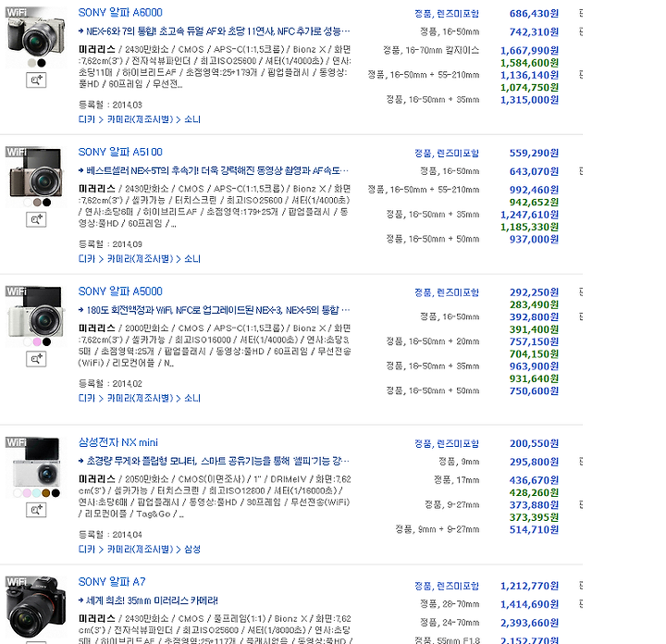Open A5000 렌즈미포함 option link
The width and height of the screenshot is (666, 644).
coord(447,292)
